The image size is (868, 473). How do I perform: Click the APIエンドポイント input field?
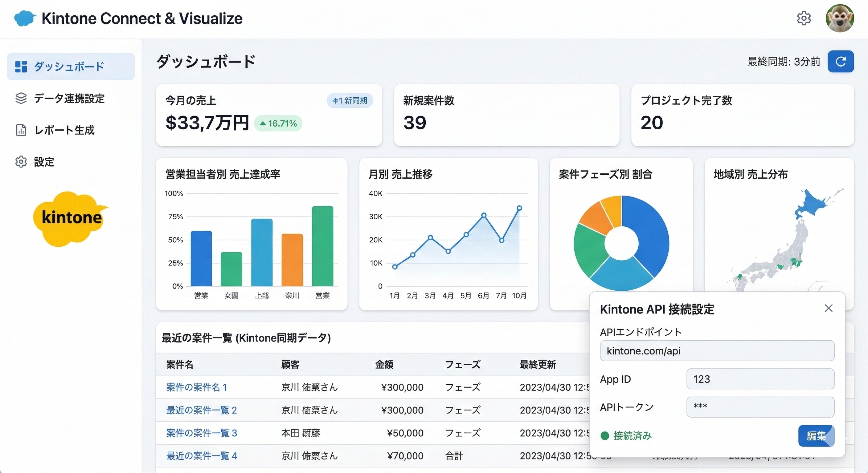pyautogui.click(x=717, y=351)
